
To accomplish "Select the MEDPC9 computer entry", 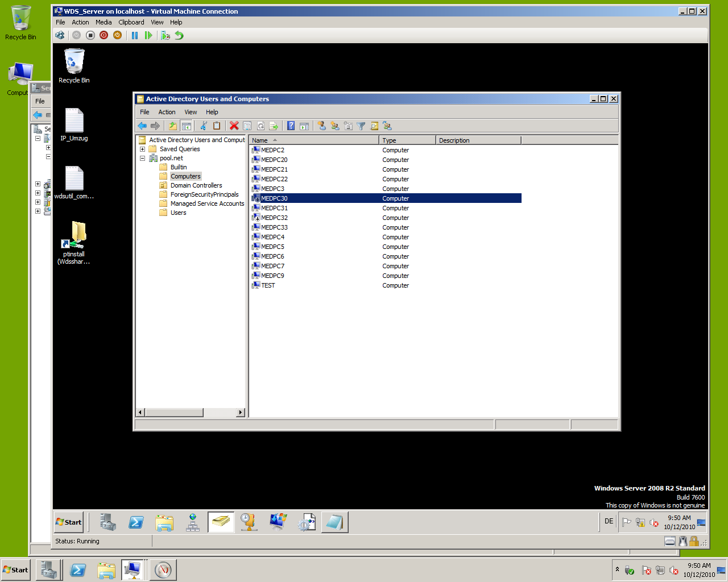I will [272, 276].
